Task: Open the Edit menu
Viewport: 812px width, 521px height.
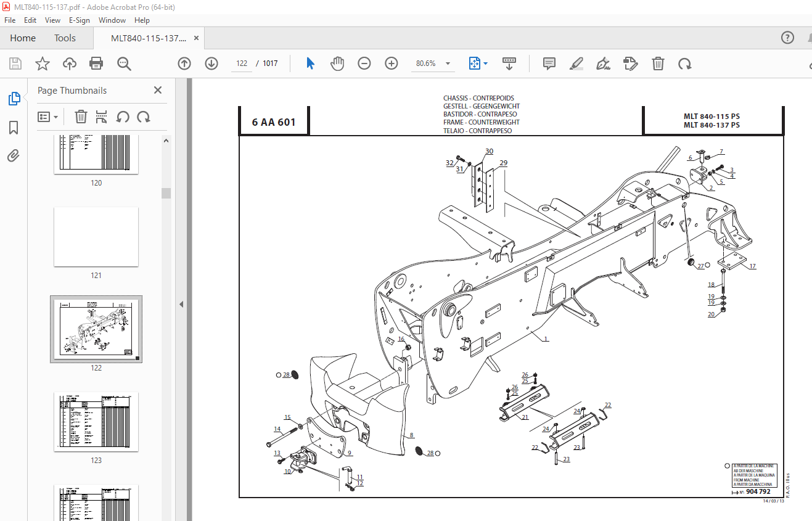Action: [30, 20]
